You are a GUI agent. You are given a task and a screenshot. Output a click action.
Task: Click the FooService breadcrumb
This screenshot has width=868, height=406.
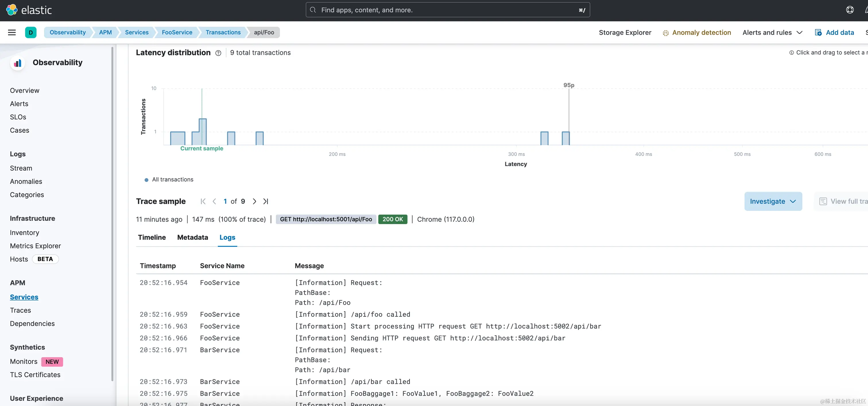177,32
